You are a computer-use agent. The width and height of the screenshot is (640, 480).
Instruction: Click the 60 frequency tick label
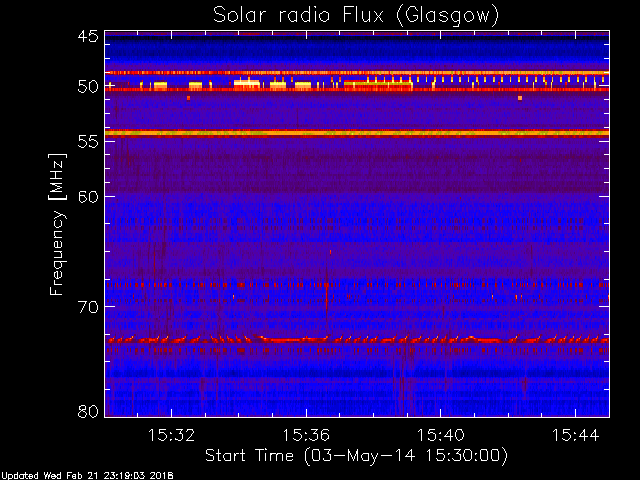(88, 197)
